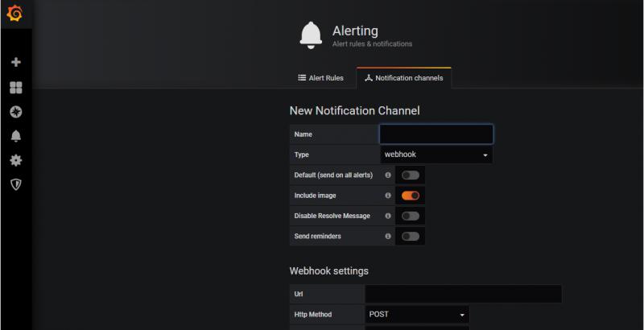This screenshot has width=644, height=330.
Task: Enable Disable Resolve Message toggle
Action: coord(411,216)
